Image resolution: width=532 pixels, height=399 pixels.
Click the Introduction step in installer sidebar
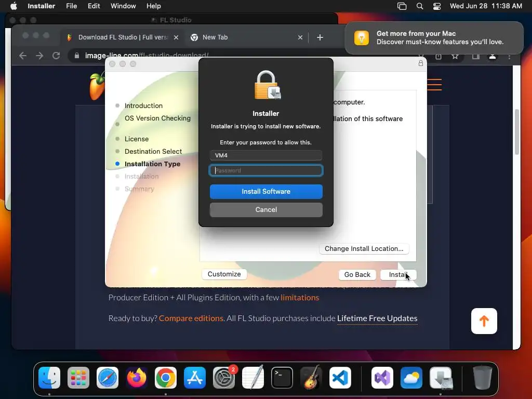143,105
